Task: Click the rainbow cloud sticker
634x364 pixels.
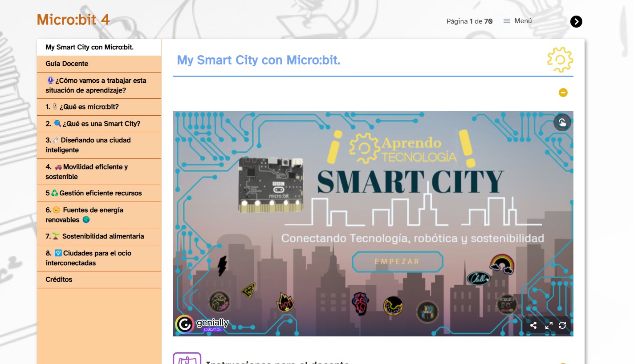Action: (x=502, y=263)
